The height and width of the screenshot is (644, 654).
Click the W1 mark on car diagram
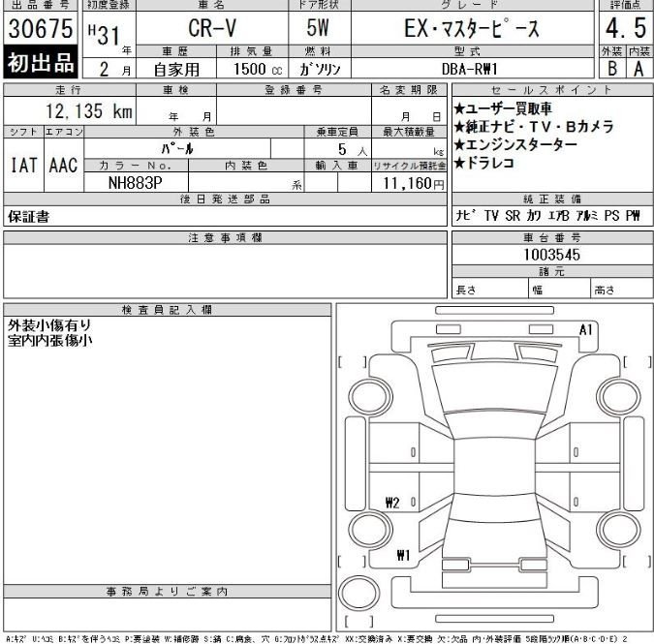point(403,555)
